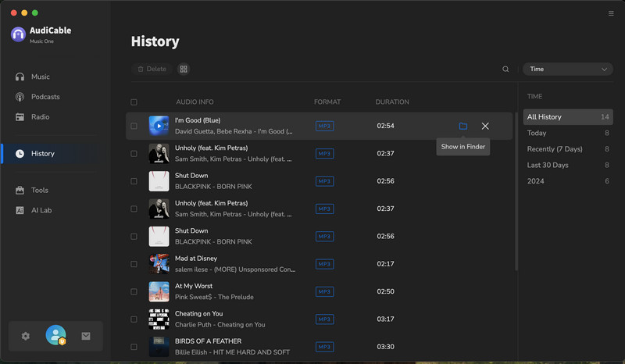Image resolution: width=625 pixels, height=364 pixels.
Task: Filter history by Recently (7 Days)
Action: pos(568,148)
